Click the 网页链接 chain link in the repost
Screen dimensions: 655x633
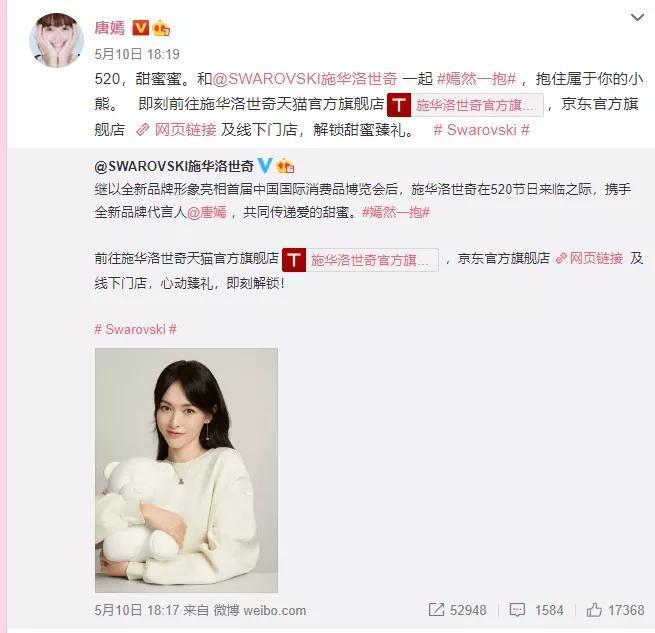click(589, 259)
